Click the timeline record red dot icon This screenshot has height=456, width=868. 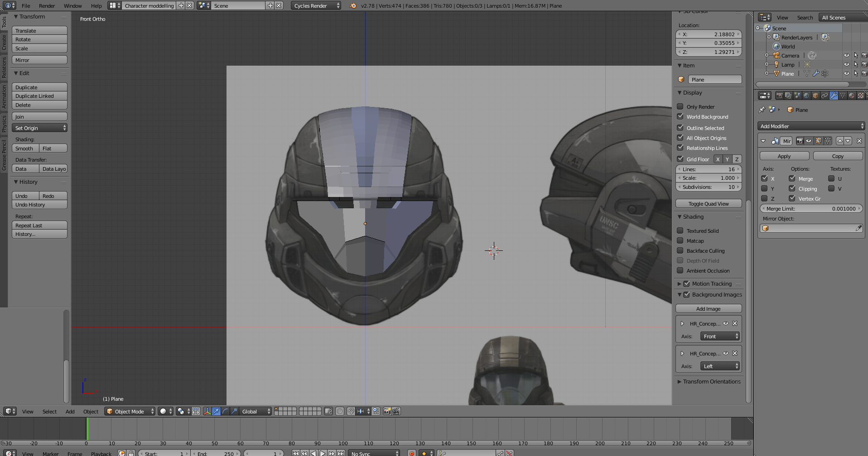click(x=411, y=453)
